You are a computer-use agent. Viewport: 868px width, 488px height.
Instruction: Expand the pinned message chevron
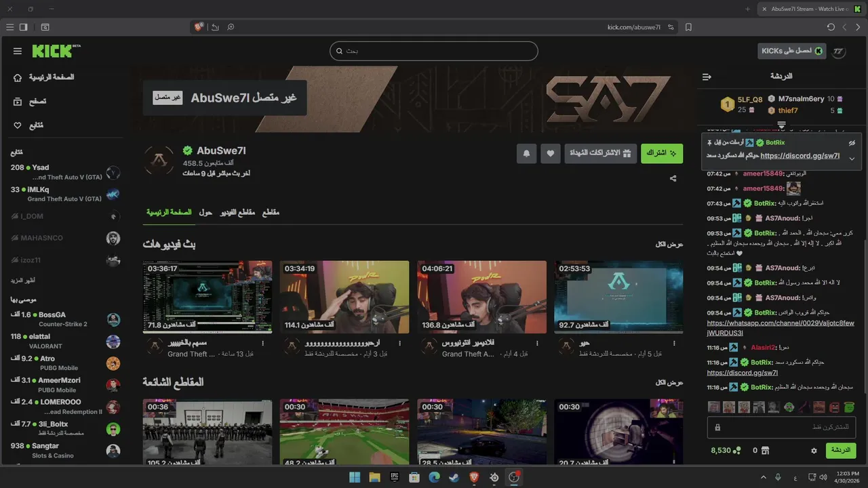(x=852, y=159)
